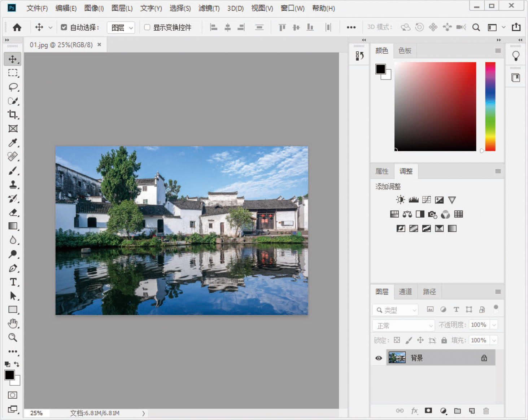
Task: Open the layer filter 类型 dropdown
Action: pos(395,310)
